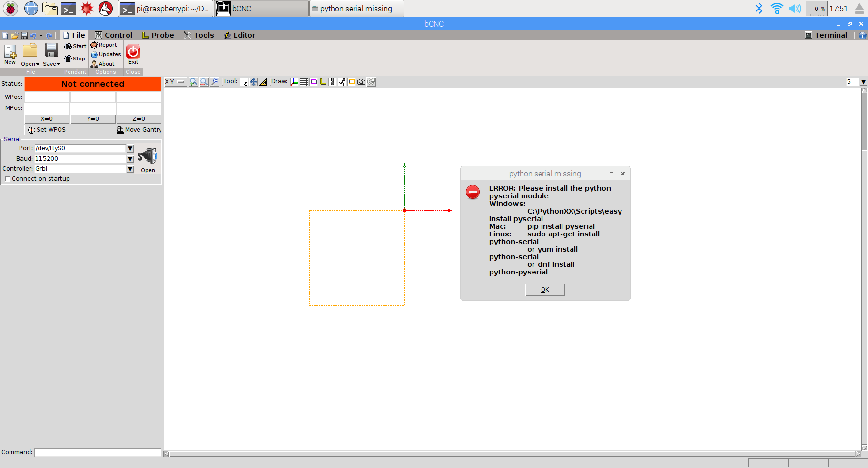Image resolution: width=868 pixels, height=468 pixels.
Task: Click the Z=0 button
Action: pyautogui.click(x=138, y=119)
